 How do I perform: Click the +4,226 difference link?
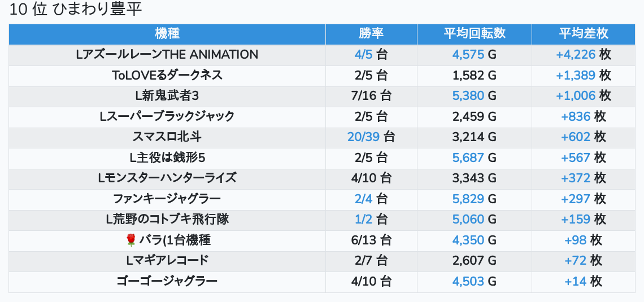click(x=576, y=55)
